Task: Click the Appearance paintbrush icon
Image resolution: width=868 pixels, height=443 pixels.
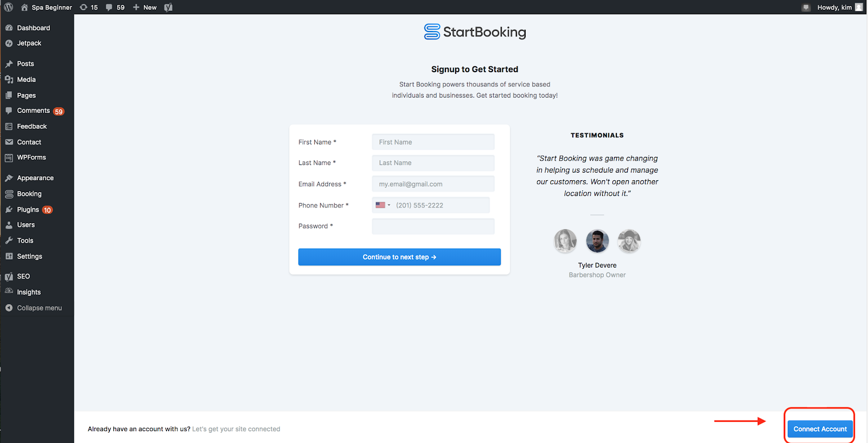Action: pyautogui.click(x=9, y=178)
